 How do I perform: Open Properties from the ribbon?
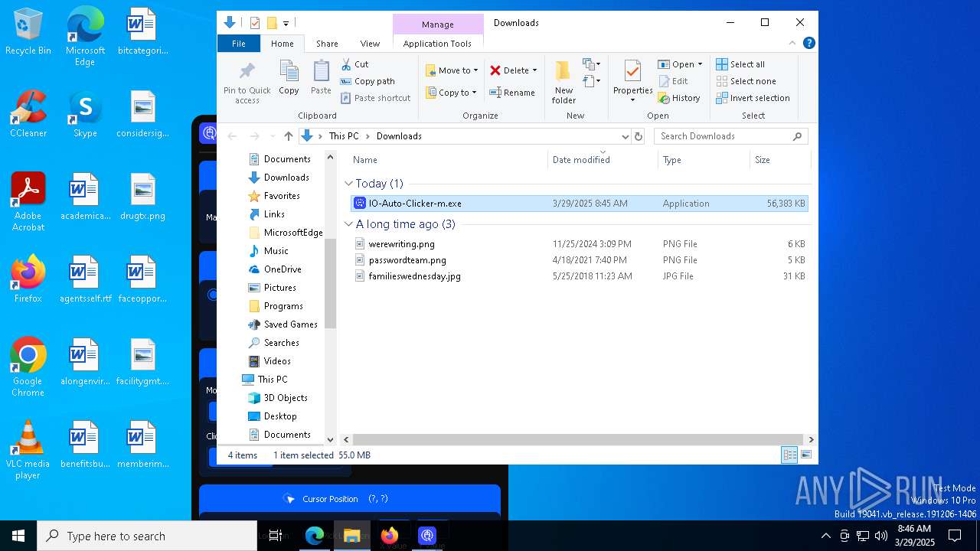click(632, 81)
